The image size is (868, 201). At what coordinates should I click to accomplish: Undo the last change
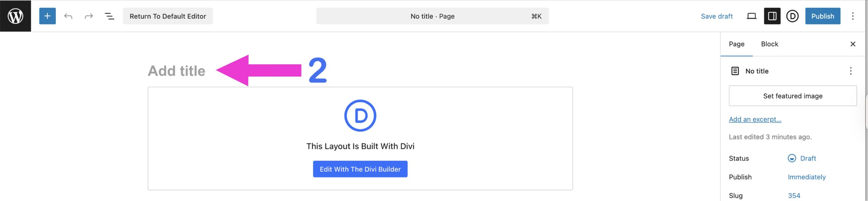68,16
